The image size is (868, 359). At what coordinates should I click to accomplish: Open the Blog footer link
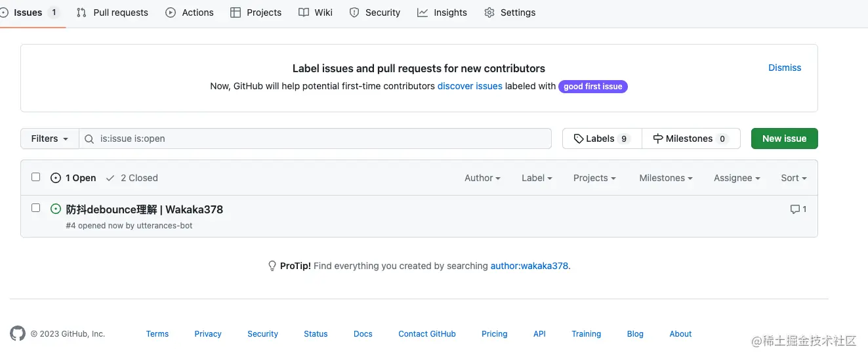tap(635, 334)
